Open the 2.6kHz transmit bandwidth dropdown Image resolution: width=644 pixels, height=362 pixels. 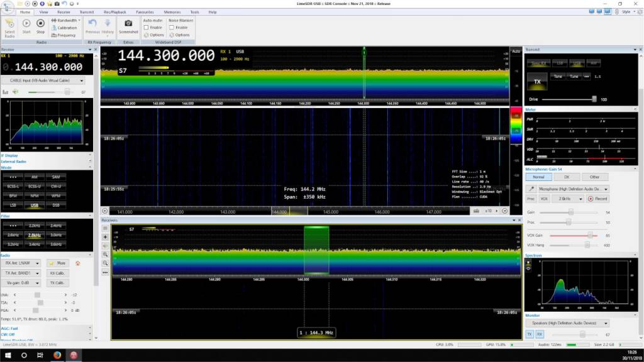click(x=569, y=199)
